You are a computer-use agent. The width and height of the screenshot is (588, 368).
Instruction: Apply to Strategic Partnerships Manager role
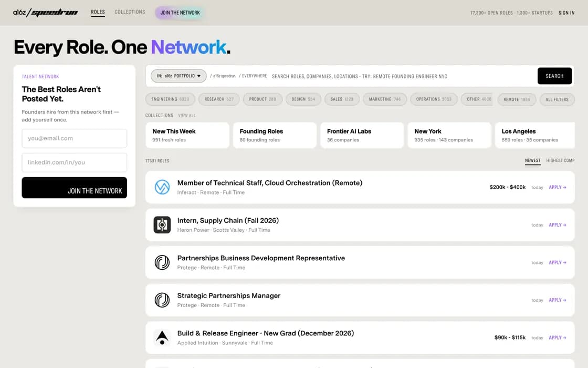tap(557, 300)
